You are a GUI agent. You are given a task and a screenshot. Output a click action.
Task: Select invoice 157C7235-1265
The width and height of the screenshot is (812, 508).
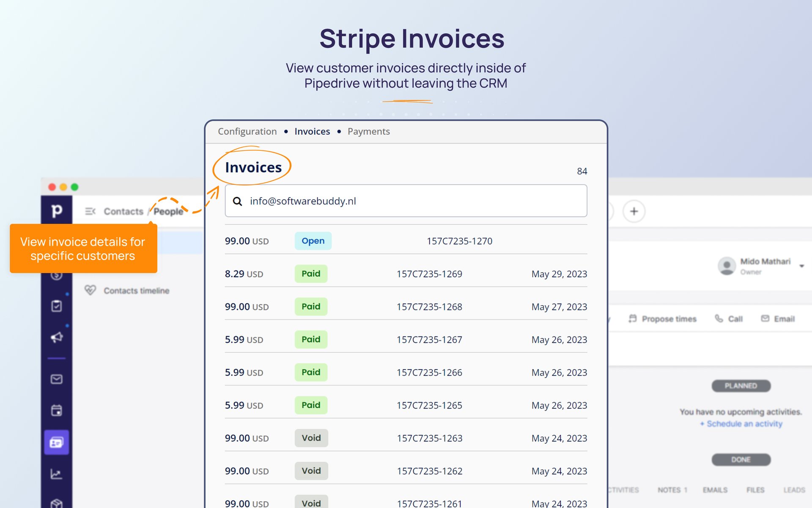coord(429,406)
